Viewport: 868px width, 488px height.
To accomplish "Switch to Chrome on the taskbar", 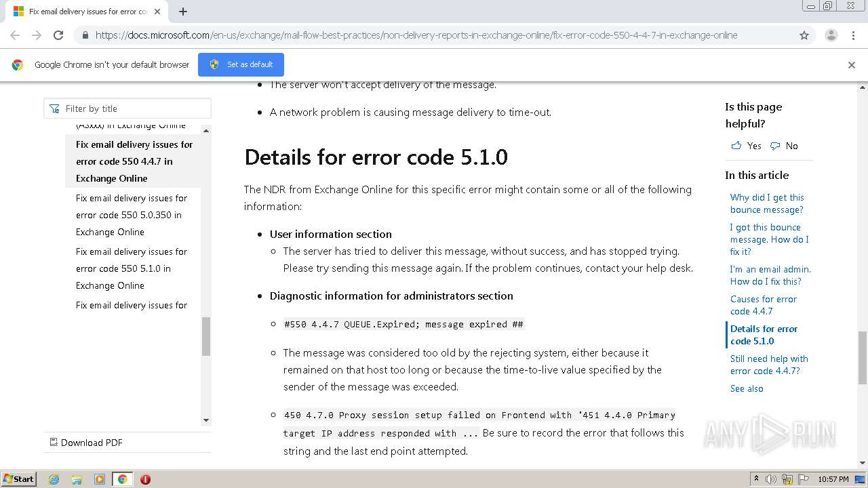I will (123, 479).
